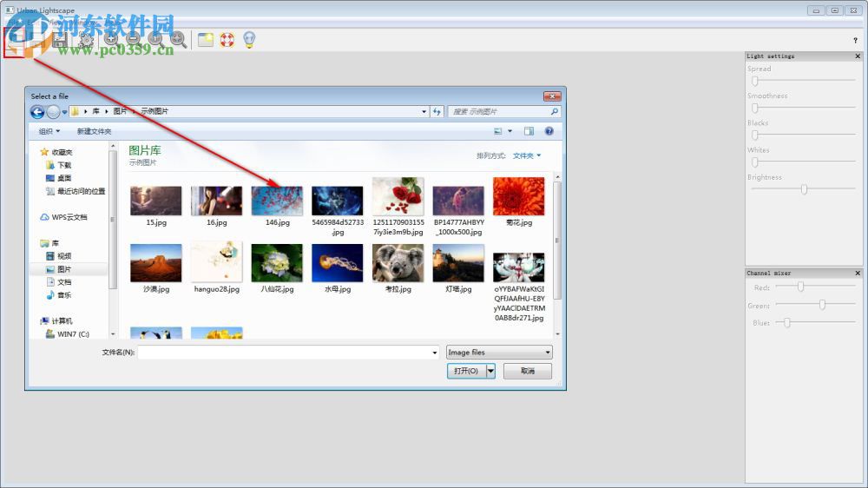The height and width of the screenshot is (488, 868).
Task: Select 下载 in the navigation pane
Action: click(x=64, y=165)
